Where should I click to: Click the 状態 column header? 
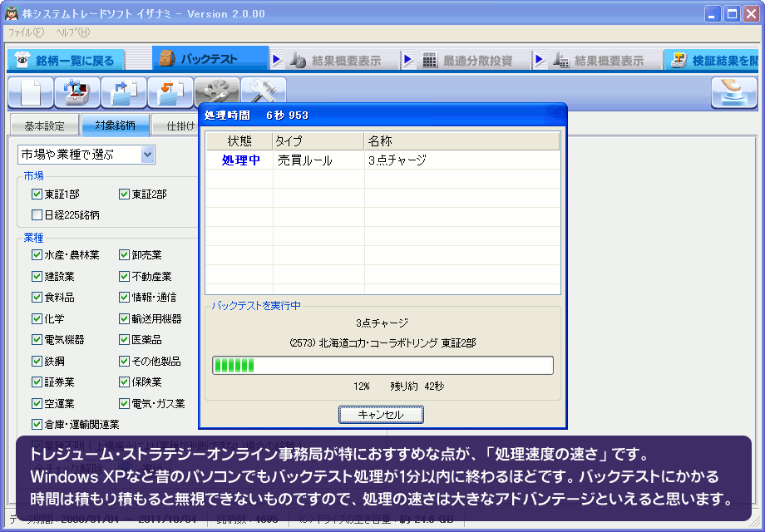pyautogui.click(x=239, y=141)
